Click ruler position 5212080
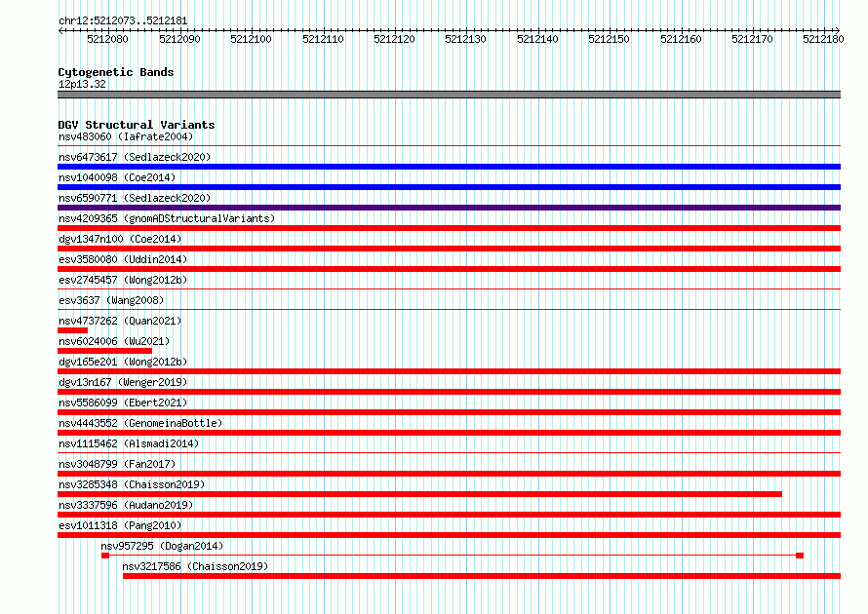 tap(108, 39)
